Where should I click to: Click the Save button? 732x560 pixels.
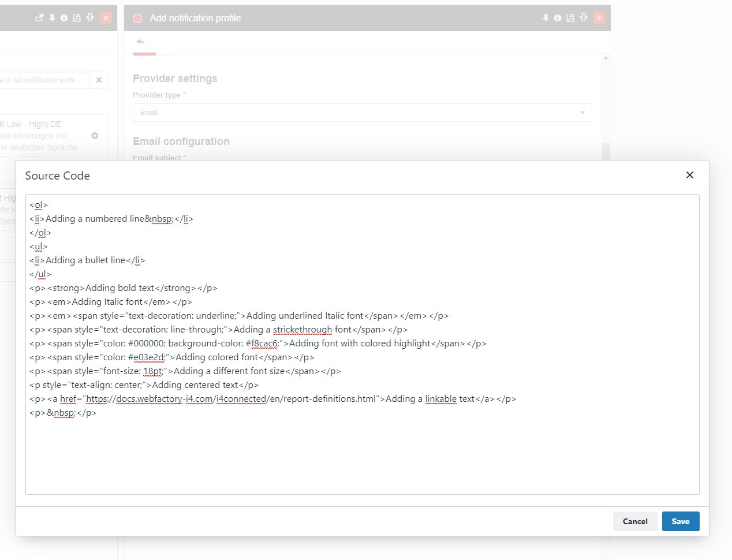[680, 521]
